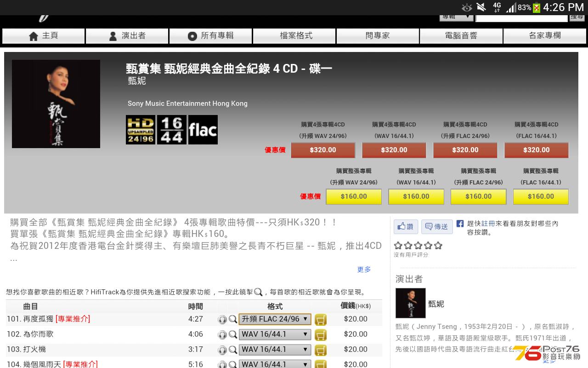Image resolution: width=588 pixels, height=368 pixels.
Task: Click the 格式 format column header
Action: click(275, 306)
